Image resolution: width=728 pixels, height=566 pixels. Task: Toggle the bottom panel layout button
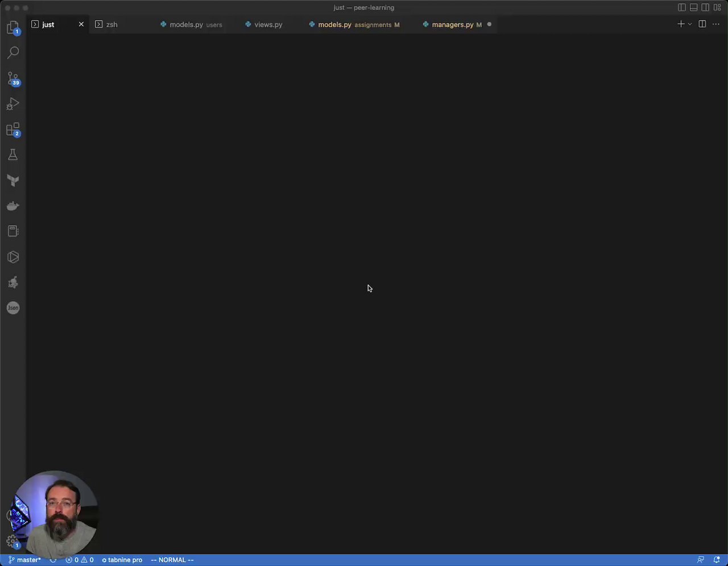point(694,7)
